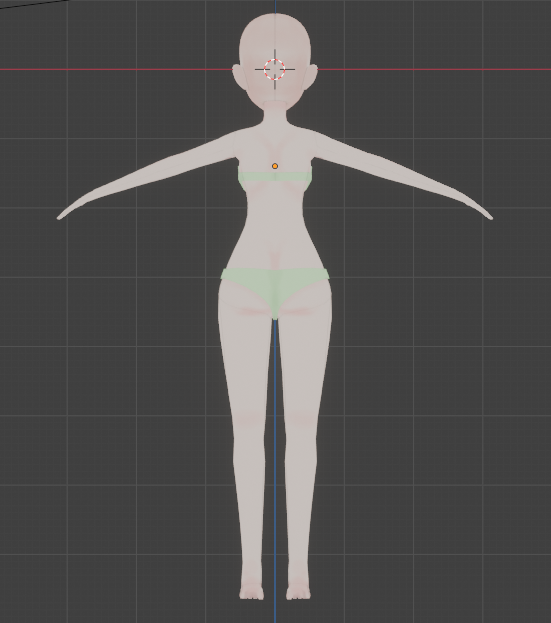Click the 3D cursor crosshair on the head
551x623 pixels.
click(275, 69)
